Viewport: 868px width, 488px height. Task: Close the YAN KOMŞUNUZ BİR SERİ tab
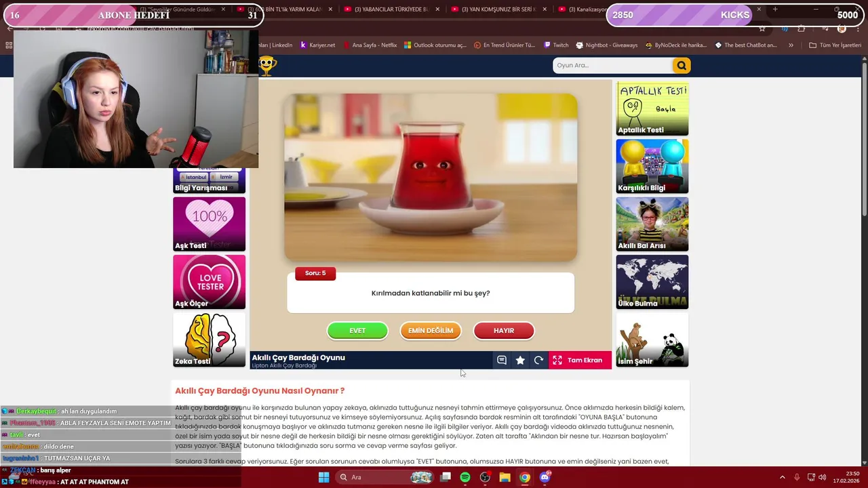tap(545, 9)
